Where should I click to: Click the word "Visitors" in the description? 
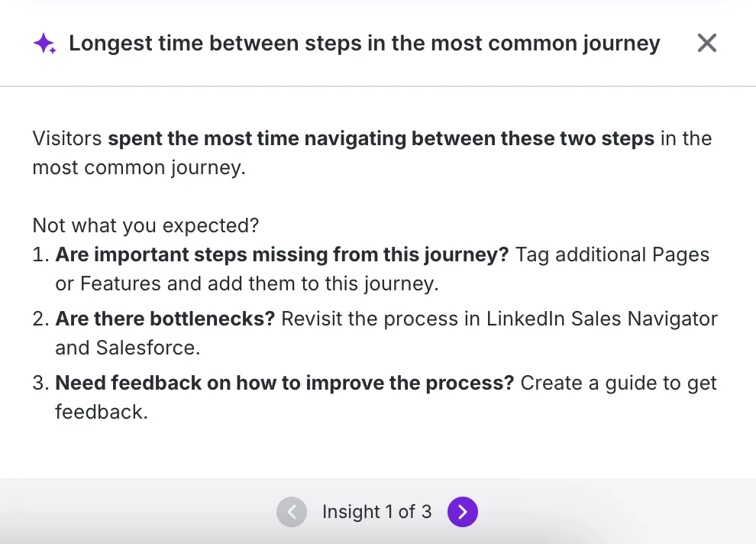click(67, 139)
